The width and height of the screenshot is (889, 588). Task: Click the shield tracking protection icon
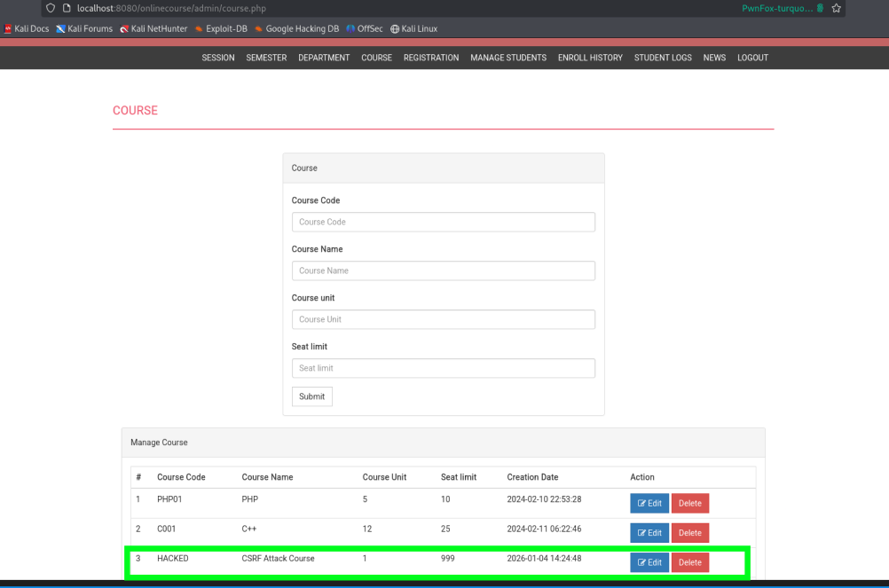(51, 8)
